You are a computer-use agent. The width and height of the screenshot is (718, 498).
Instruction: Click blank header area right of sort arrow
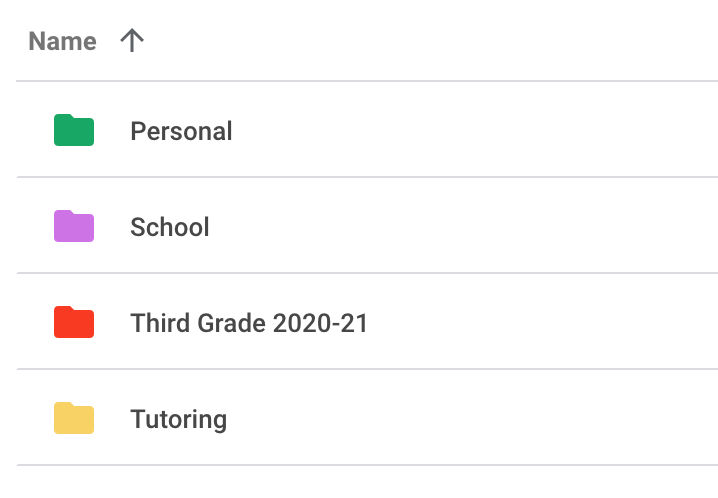[x=420, y=41]
